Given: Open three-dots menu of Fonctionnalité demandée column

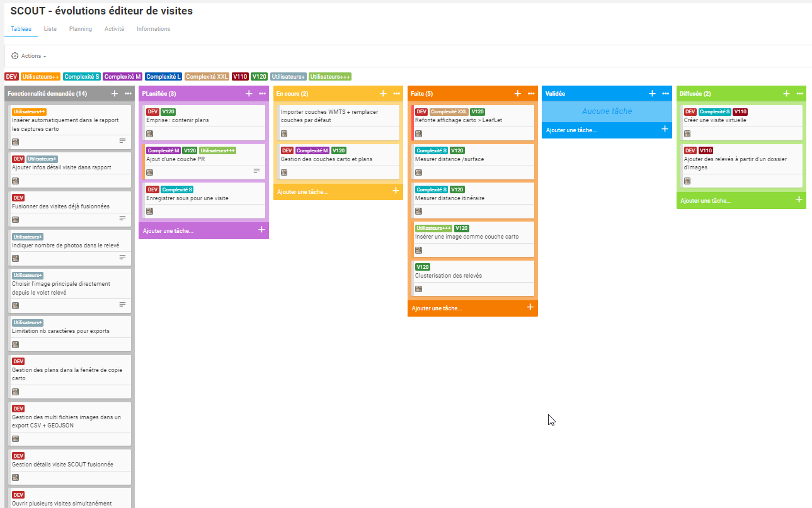Looking at the screenshot, I should click(x=128, y=93).
